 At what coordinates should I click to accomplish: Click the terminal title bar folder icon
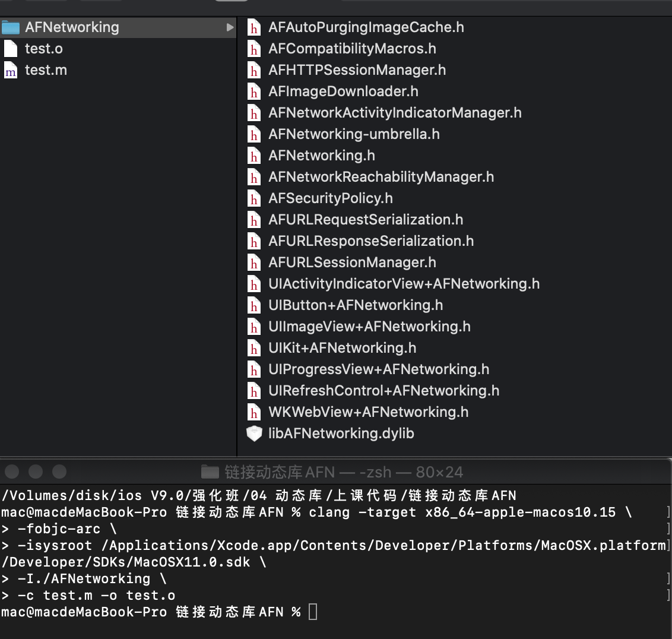click(x=210, y=472)
